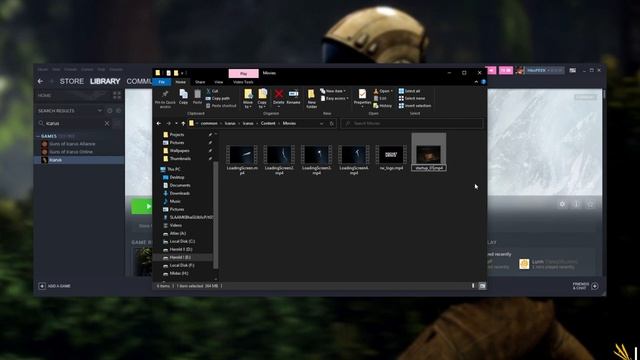This screenshot has height=360, width=640.
Task: Click 'Content' in the address breadcrumb
Action: point(268,123)
